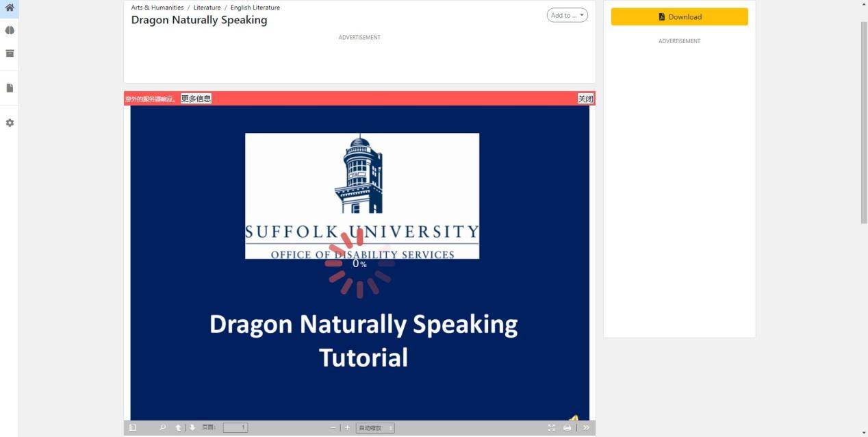Click the browser page vertical scrollbar
Screen dimensions: 868x437
tap(864, 123)
